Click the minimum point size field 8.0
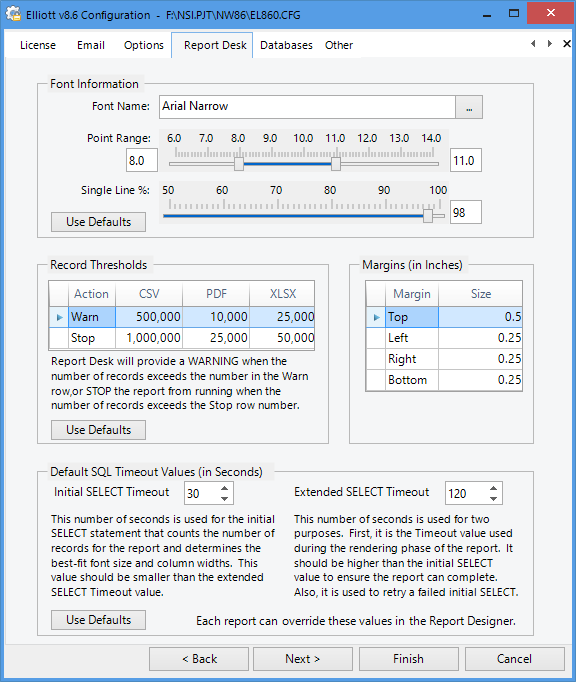The width and height of the screenshot is (576, 682). [x=142, y=160]
